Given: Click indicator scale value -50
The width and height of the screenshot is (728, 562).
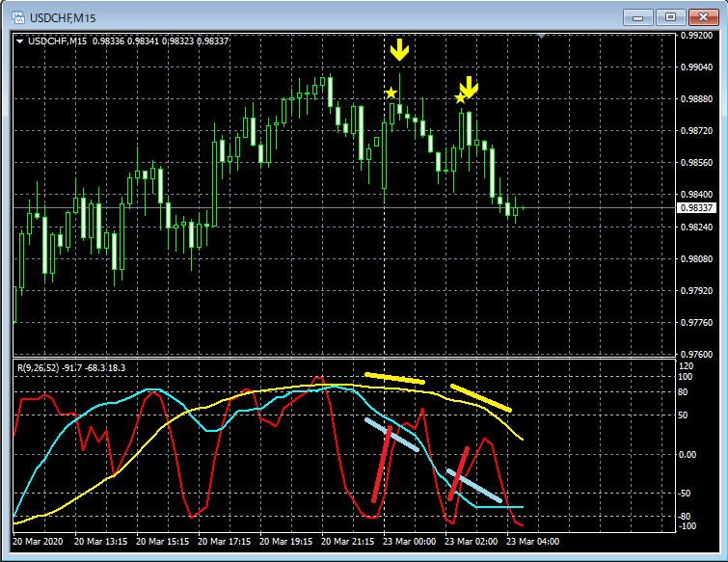Looking at the screenshot, I should pos(685,494).
